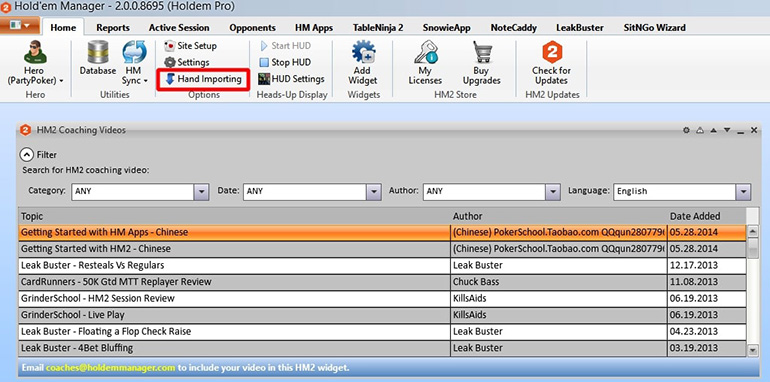Click coaches@holdemmanager.com email link
This screenshot has height=382, width=770.
[x=110, y=367]
